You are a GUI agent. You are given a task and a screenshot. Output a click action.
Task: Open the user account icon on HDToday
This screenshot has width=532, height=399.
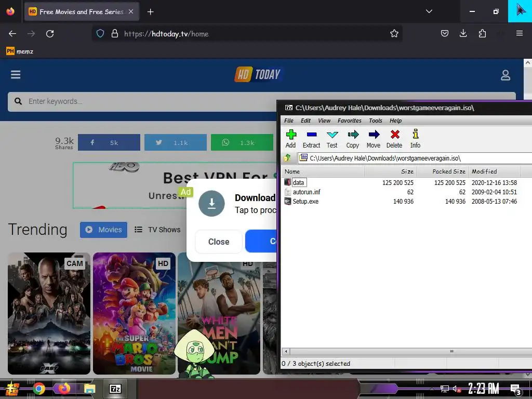pyautogui.click(x=505, y=75)
